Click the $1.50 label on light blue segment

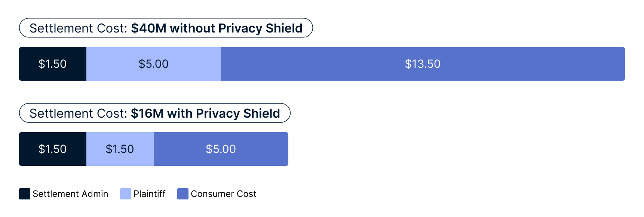coord(120,149)
